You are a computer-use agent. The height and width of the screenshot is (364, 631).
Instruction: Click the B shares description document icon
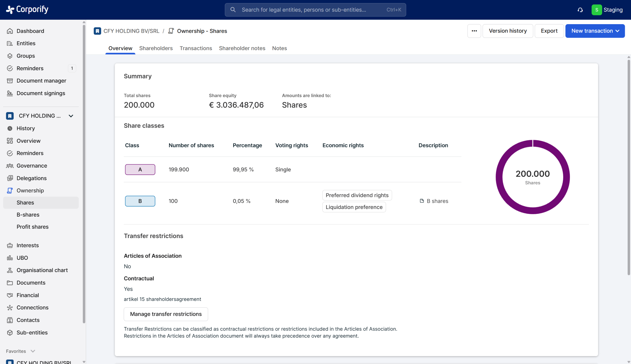(x=422, y=201)
